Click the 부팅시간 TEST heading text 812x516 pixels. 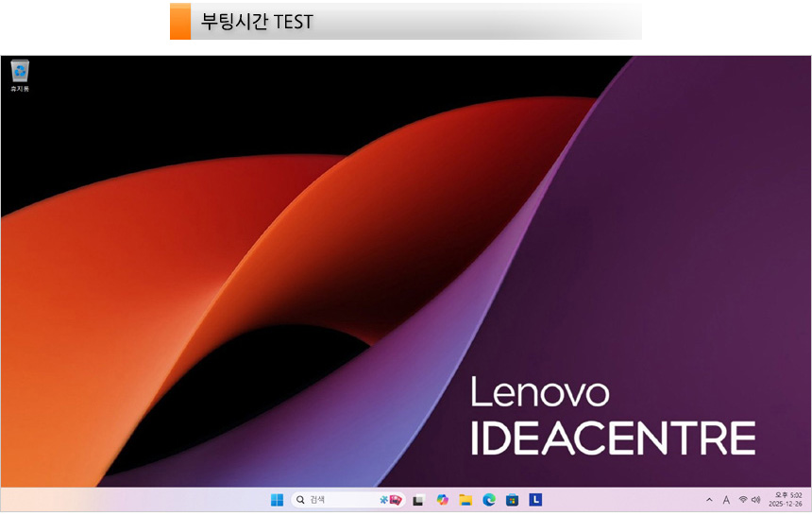point(257,21)
